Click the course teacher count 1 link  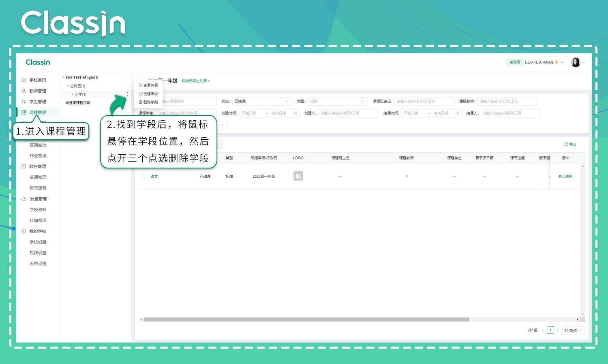coord(406,177)
